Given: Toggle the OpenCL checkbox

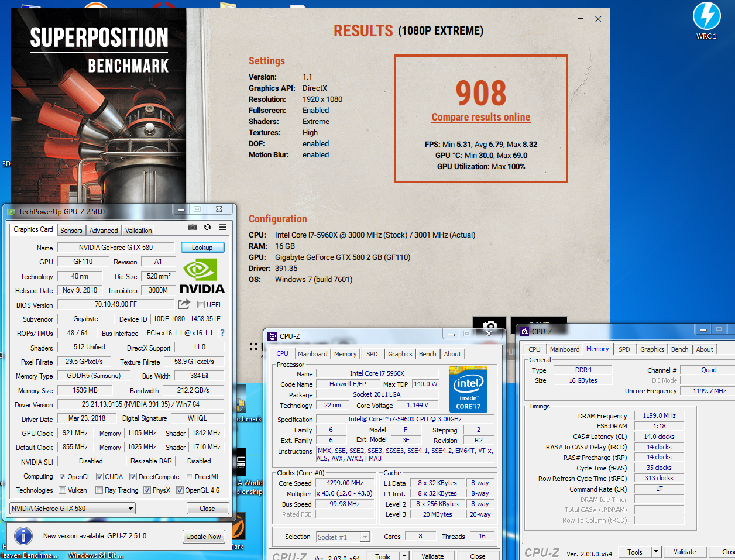Looking at the screenshot, I should [x=63, y=477].
